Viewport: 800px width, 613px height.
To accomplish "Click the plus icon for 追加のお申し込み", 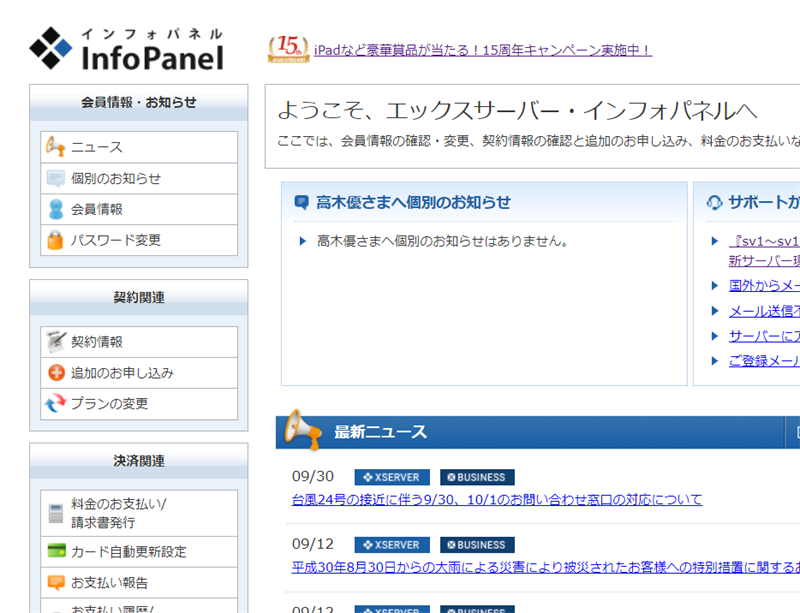I will (55, 372).
